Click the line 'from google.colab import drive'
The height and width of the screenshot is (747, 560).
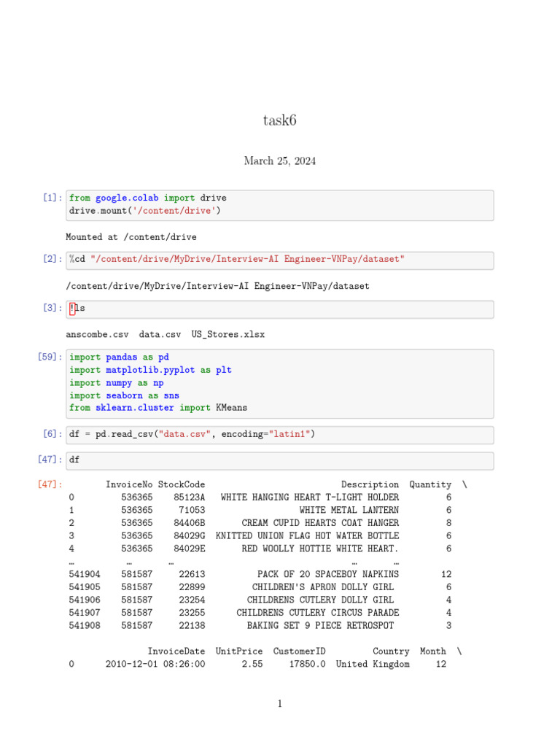pos(147,198)
